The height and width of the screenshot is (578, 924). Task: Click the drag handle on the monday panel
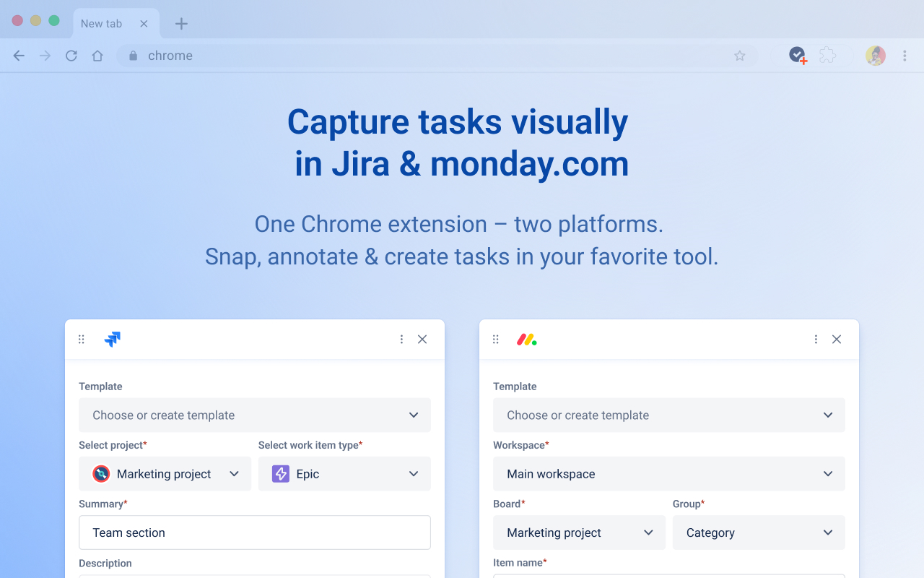(x=495, y=339)
